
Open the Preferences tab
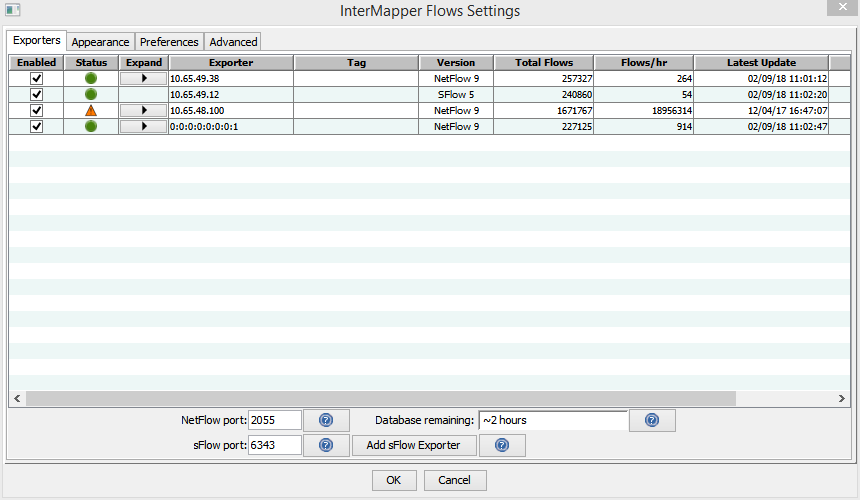tap(169, 42)
